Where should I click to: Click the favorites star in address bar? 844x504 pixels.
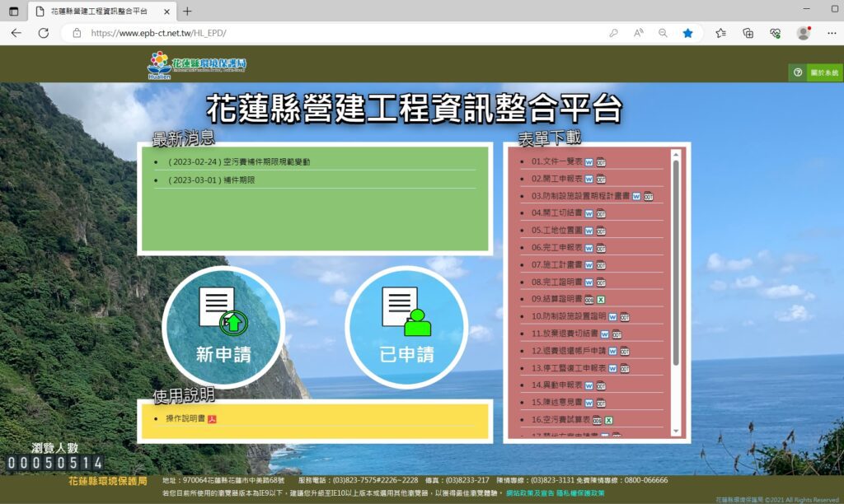tap(687, 33)
